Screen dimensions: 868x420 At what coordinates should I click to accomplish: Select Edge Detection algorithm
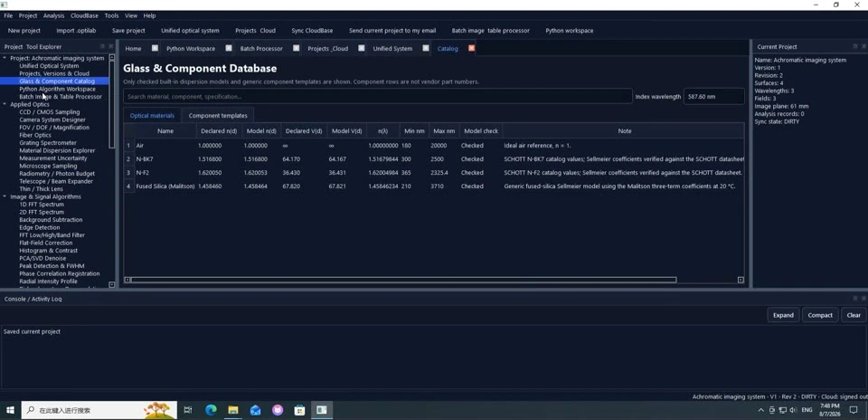(39, 227)
